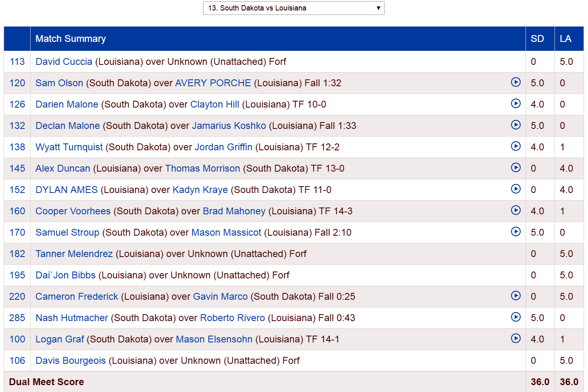
Task: Play video for Alex Duncan match
Action: click(515, 168)
